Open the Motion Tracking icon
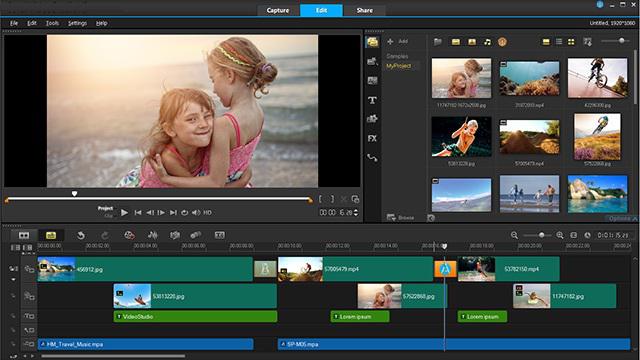 [196, 235]
